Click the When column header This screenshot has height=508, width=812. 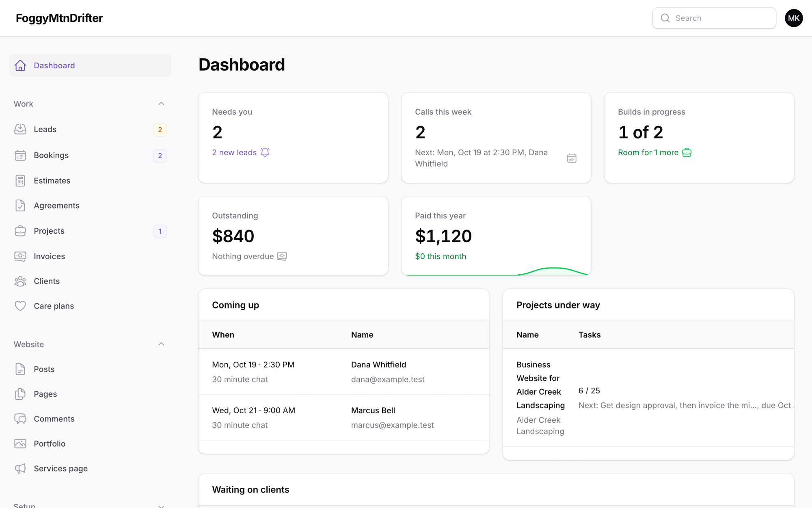[223, 335]
